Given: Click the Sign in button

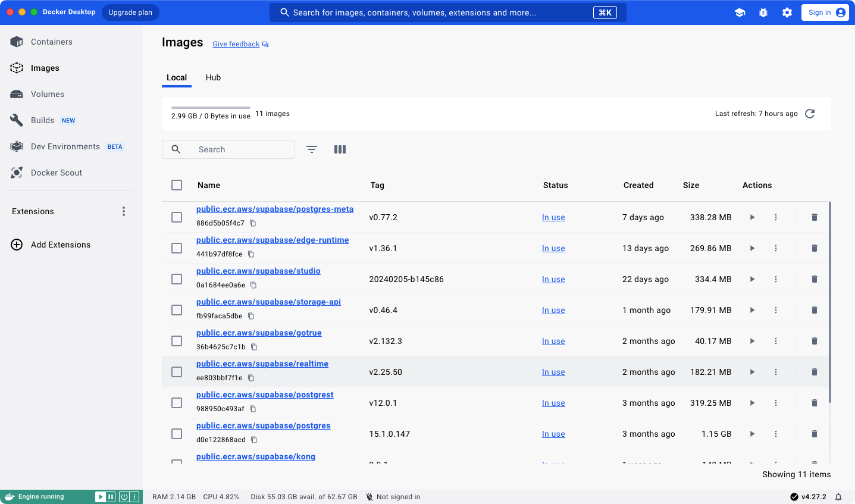Looking at the screenshot, I should point(825,12).
